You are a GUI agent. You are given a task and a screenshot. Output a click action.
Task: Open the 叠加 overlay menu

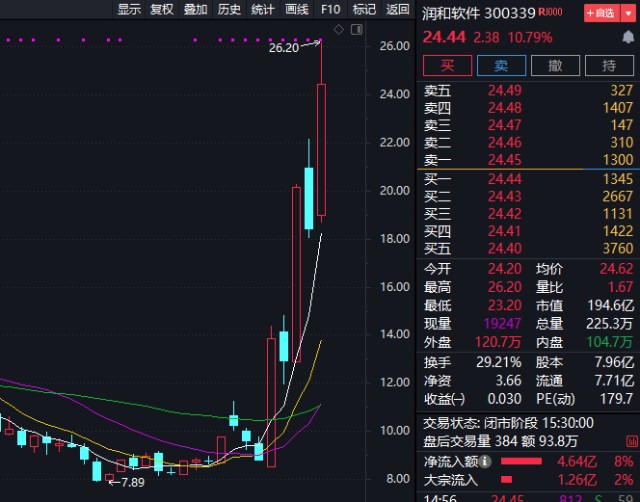click(196, 9)
